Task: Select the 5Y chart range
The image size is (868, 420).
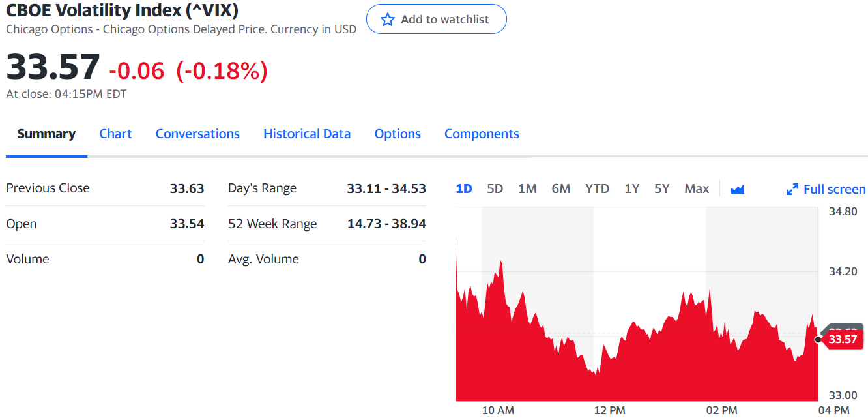Action: point(662,189)
